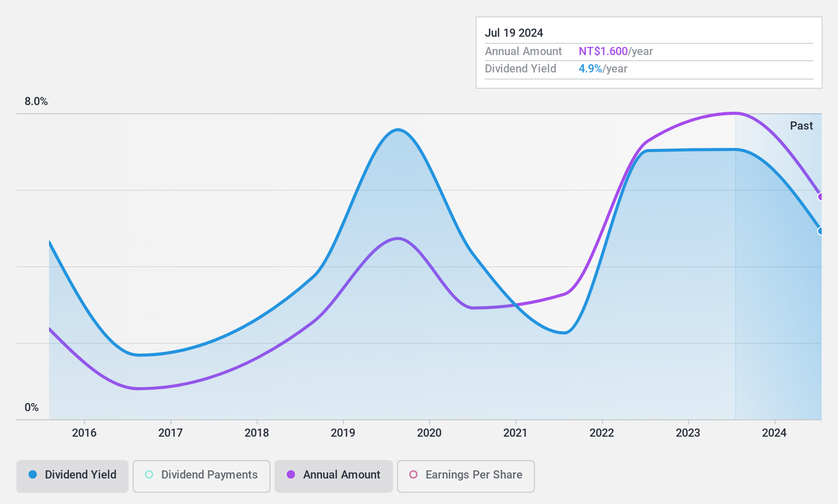Click the 2019 axis label
838x504 pixels.
[x=343, y=433]
